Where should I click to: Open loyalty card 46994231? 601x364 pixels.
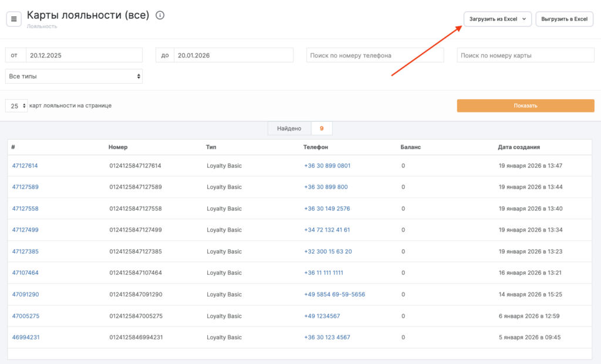25,337
